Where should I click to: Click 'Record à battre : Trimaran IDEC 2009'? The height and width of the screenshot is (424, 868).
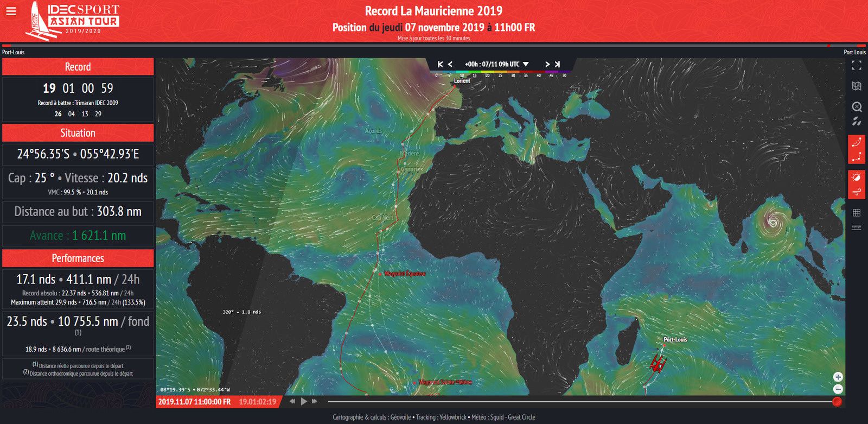pyautogui.click(x=78, y=103)
